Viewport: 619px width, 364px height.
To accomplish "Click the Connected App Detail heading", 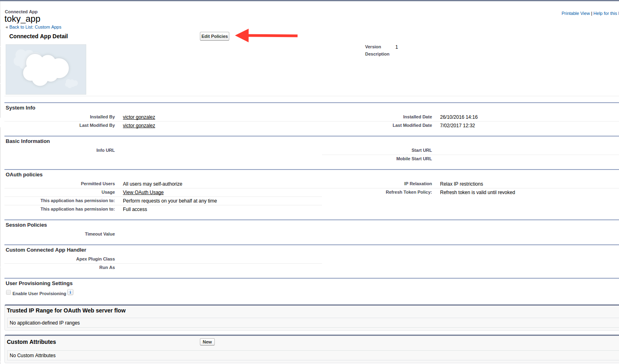I will pos(38,36).
